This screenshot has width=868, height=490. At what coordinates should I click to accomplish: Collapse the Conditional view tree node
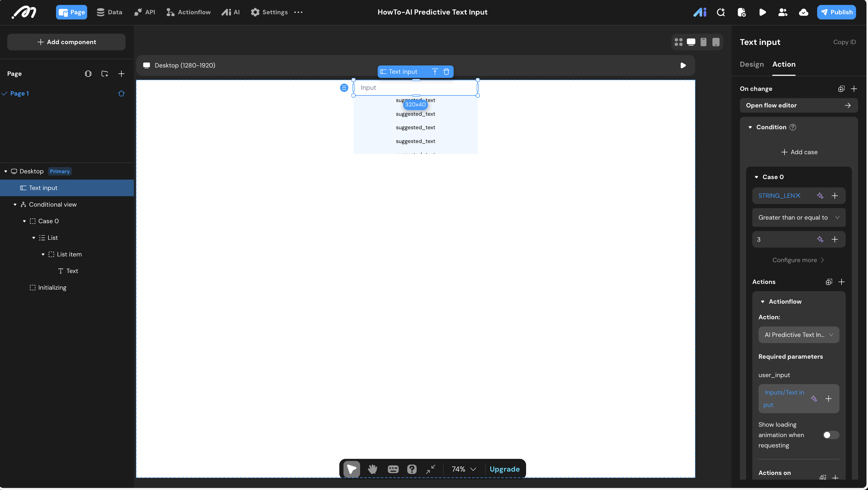15,205
